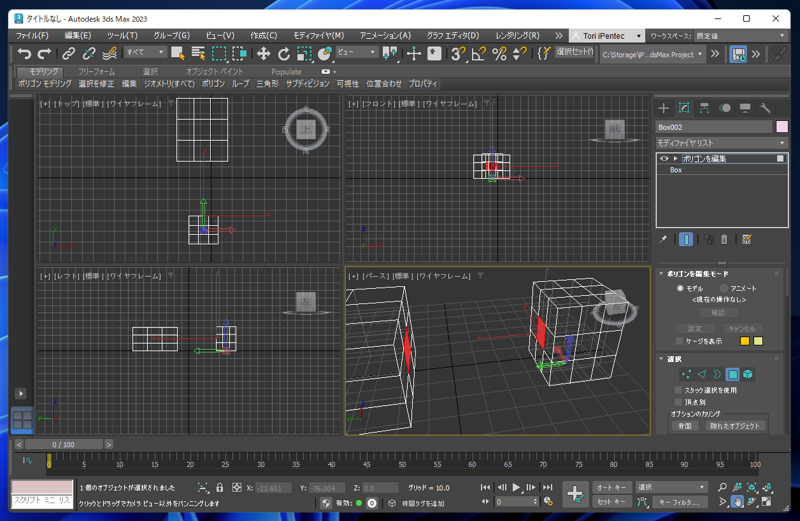Activate Select and Scale tool
Screen dimensions: 800x521
click(x=304, y=54)
